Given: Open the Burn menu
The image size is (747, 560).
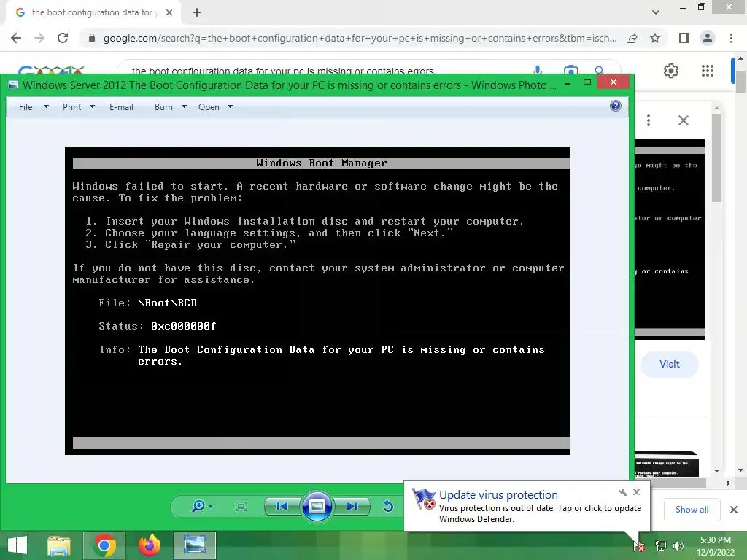Looking at the screenshot, I should [x=163, y=107].
